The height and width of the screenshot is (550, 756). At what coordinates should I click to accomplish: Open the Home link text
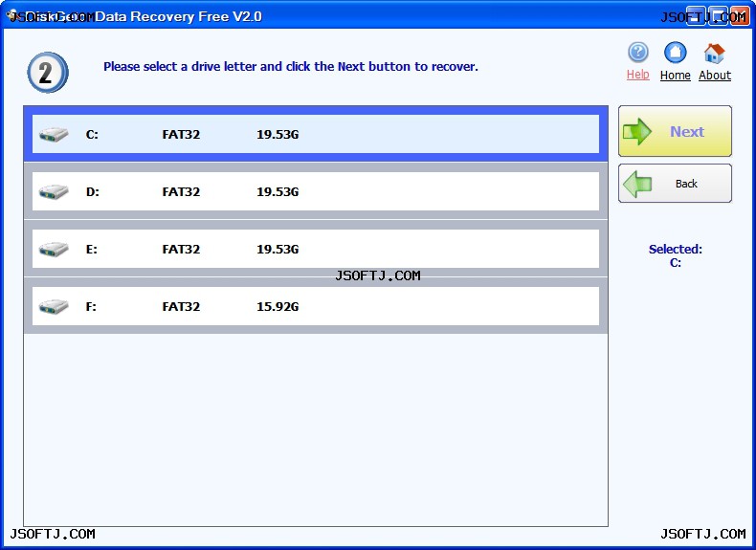click(675, 76)
